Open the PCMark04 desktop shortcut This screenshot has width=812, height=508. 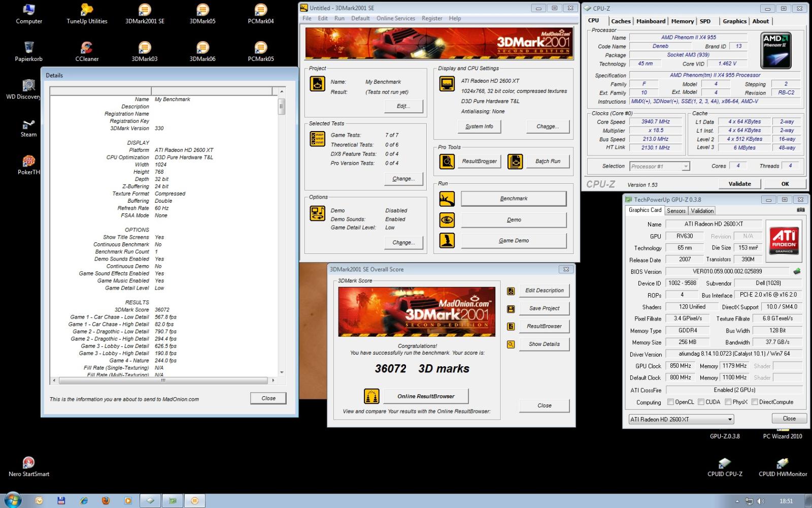click(x=260, y=14)
